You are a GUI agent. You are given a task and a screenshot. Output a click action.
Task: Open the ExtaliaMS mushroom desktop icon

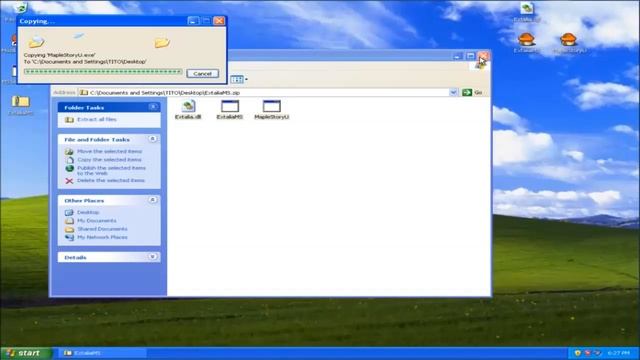point(526,43)
